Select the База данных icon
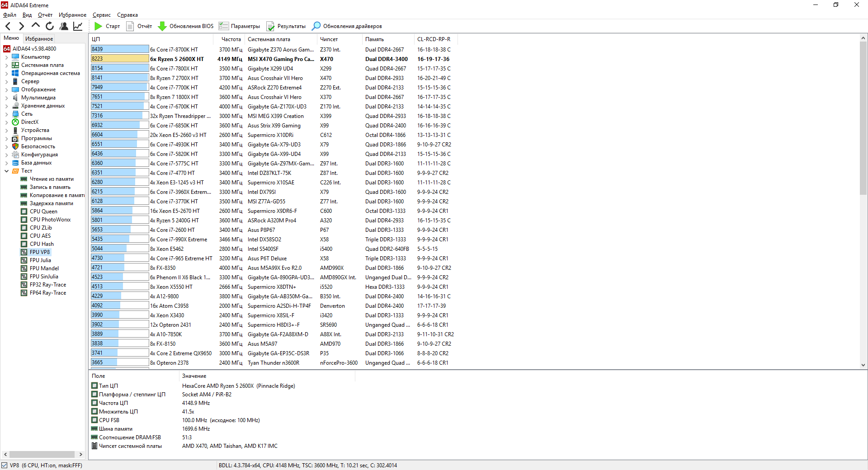This screenshot has height=470, width=868. click(x=15, y=163)
